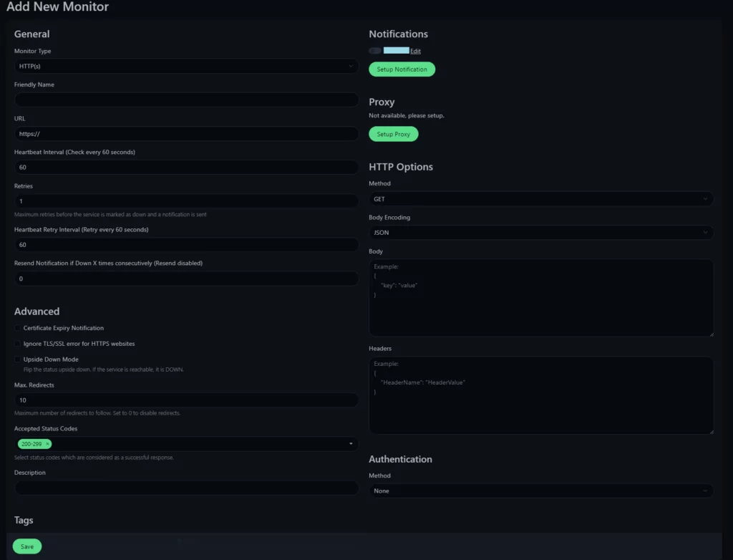This screenshot has width=733, height=560.
Task: Focus the URL input field
Action: pyautogui.click(x=186, y=134)
